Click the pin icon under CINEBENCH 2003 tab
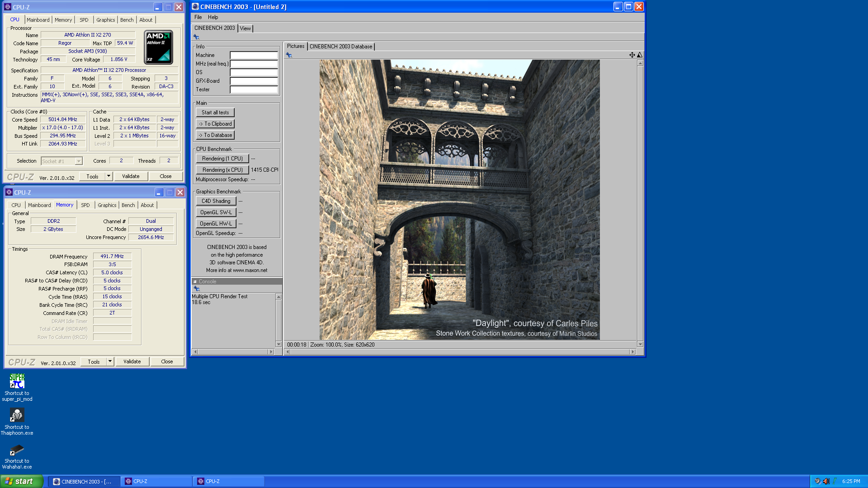The image size is (868, 488). 196,37
